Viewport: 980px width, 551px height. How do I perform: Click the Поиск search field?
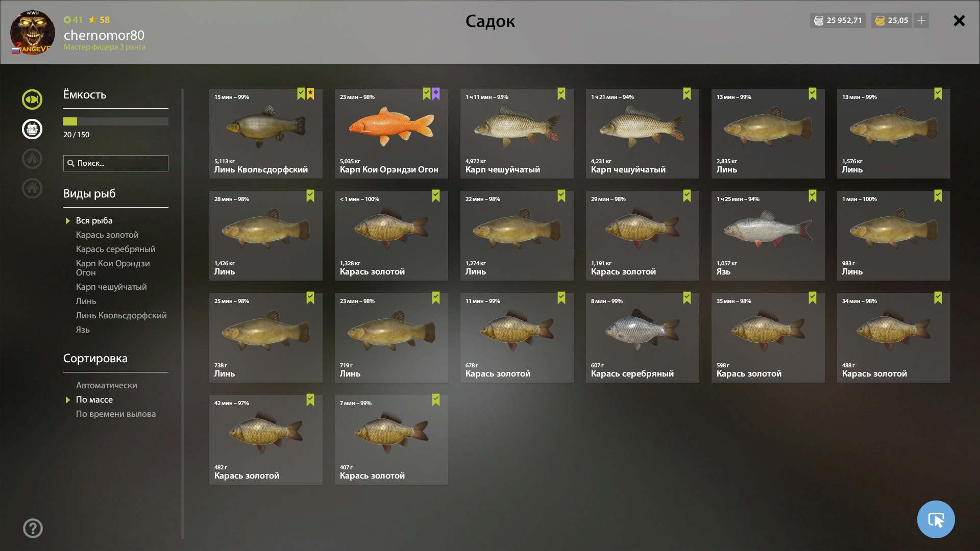[116, 163]
